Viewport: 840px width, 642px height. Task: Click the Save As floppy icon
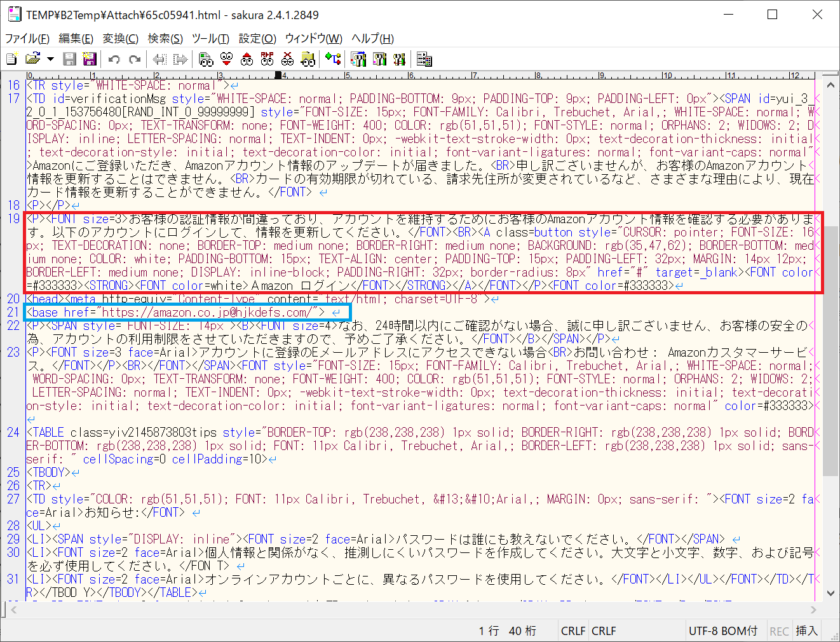click(x=90, y=59)
